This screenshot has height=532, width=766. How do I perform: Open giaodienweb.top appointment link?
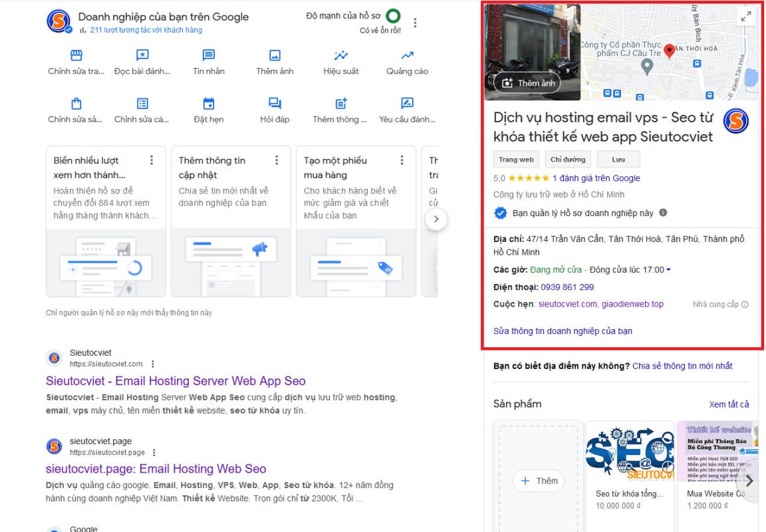click(632, 304)
